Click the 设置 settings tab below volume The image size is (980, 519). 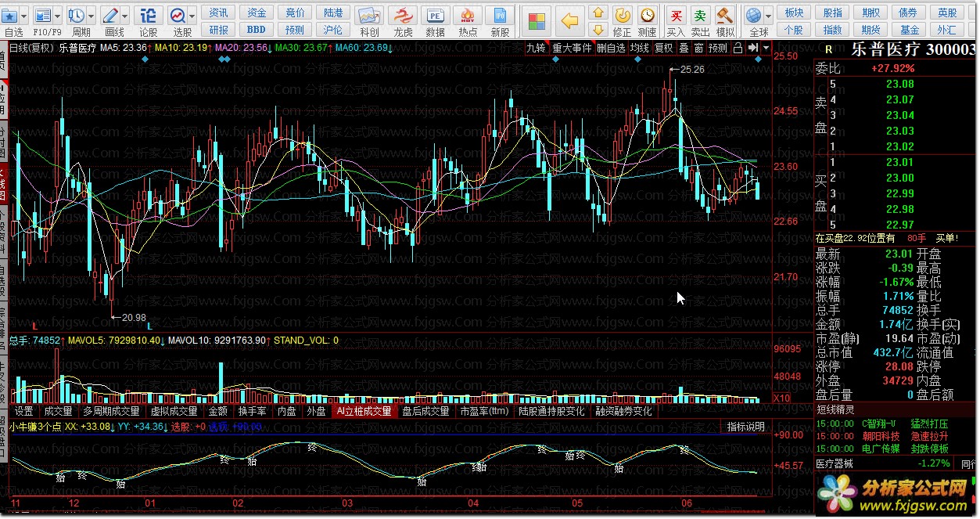tap(23, 410)
